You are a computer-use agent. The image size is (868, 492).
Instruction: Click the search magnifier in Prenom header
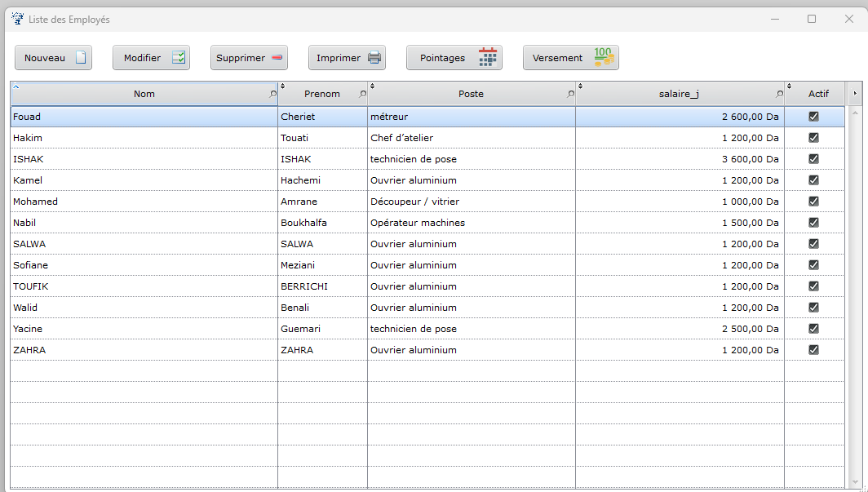[362, 95]
